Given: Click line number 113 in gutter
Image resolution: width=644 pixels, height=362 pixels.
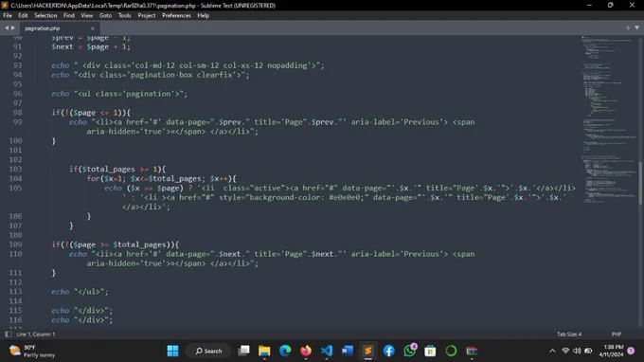Looking at the screenshot, I should click(x=15, y=292).
